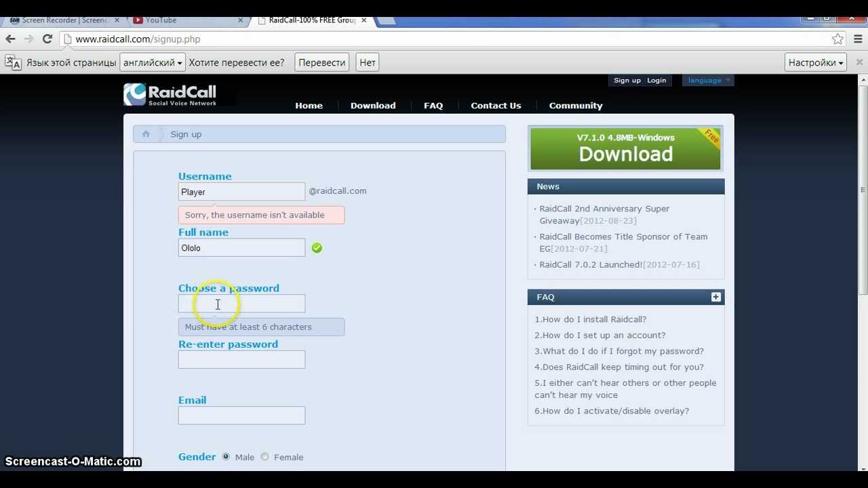Go back in the browser
Viewport: 868px width, 488px height.
click(10, 39)
